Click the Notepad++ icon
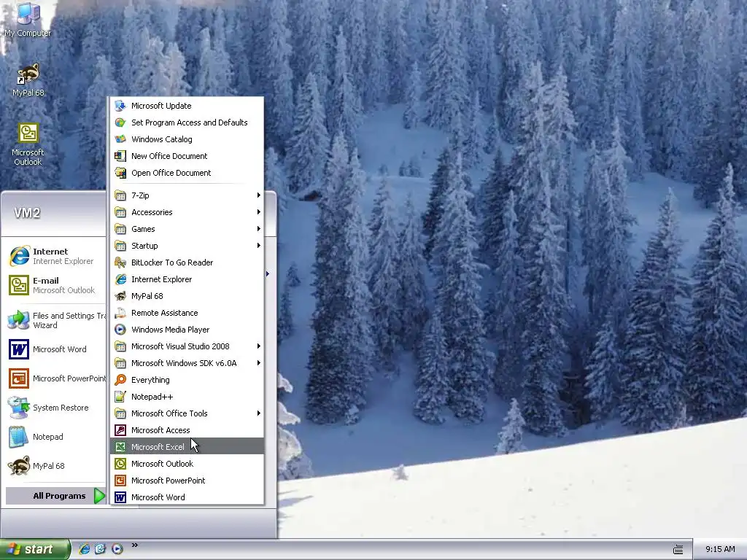 (x=120, y=396)
